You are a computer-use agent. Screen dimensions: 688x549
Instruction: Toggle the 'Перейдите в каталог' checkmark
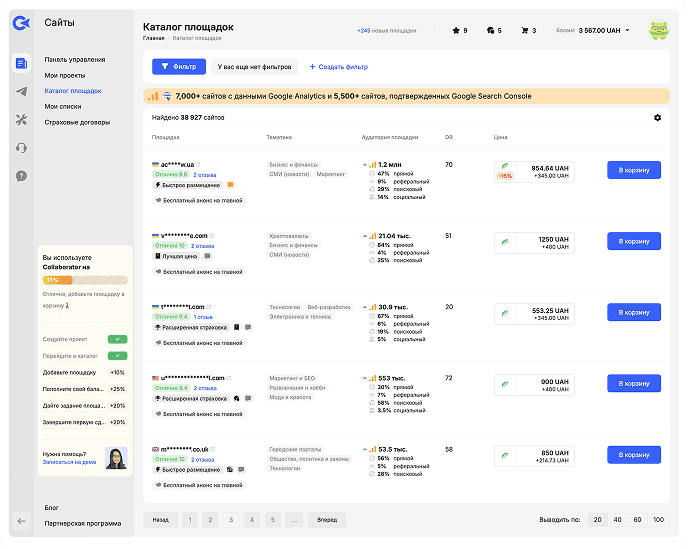click(118, 356)
